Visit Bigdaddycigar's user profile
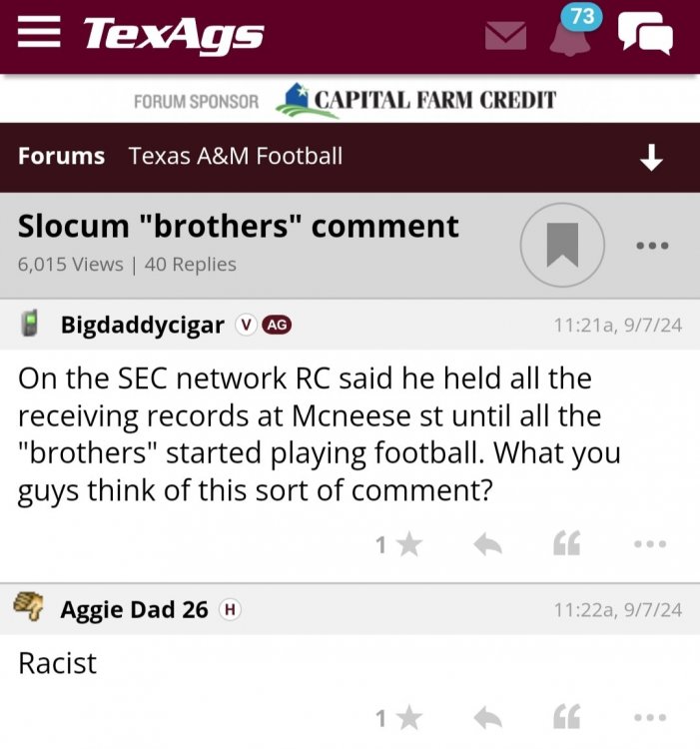 click(x=142, y=325)
